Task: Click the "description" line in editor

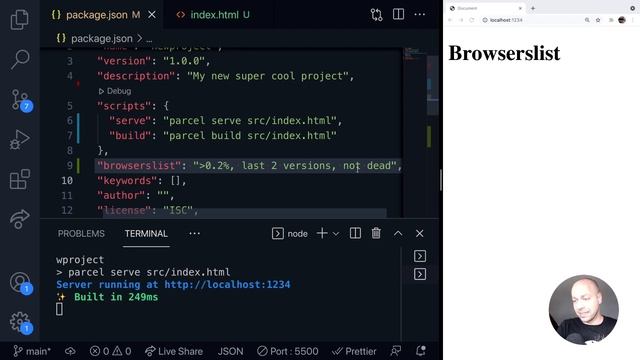Action: pyautogui.click(x=226, y=76)
